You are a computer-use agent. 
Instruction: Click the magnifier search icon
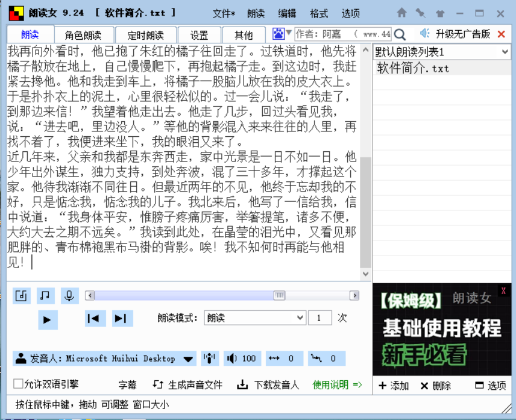pyautogui.click(x=400, y=35)
